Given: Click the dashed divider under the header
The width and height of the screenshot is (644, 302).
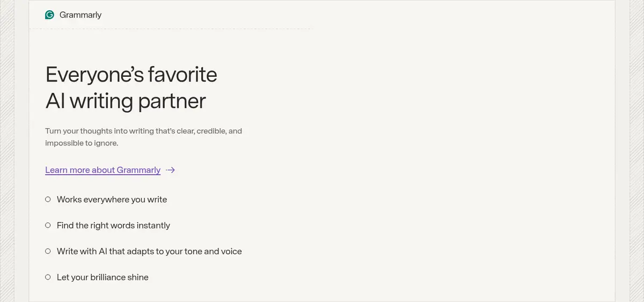Looking at the screenshot, I should 171,30.
